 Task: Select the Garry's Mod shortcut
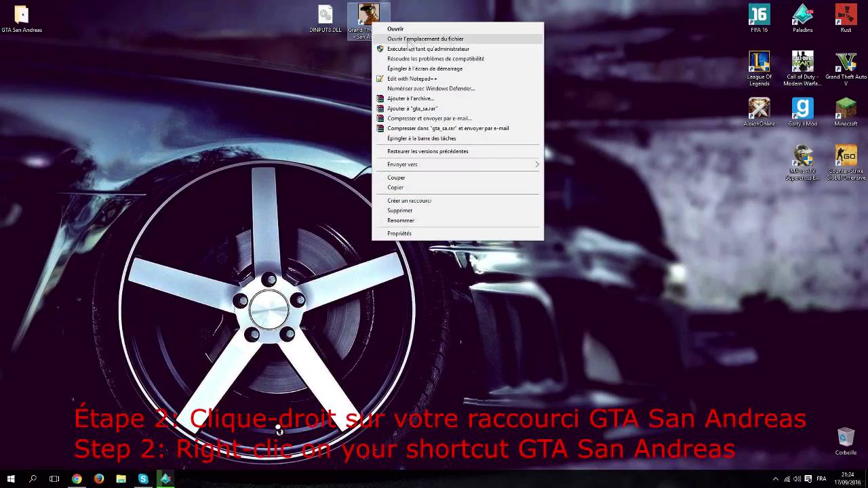click(802, 112)
